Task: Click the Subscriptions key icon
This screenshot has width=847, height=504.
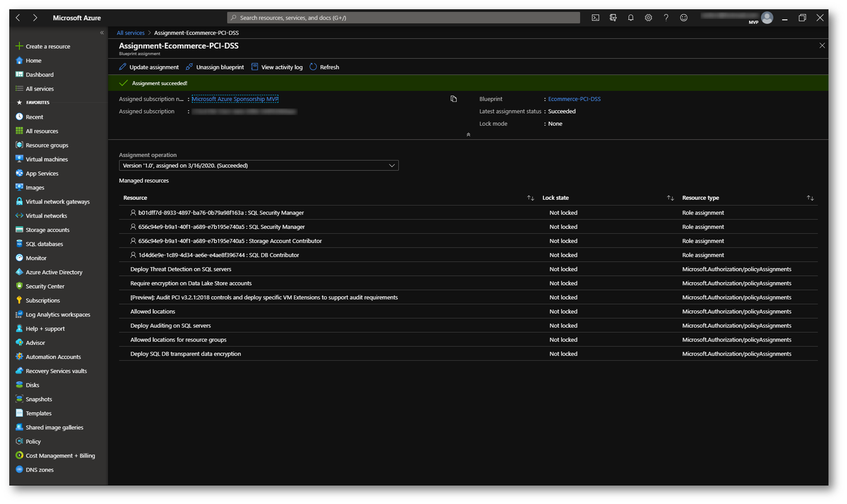Action: coord(19,300)
